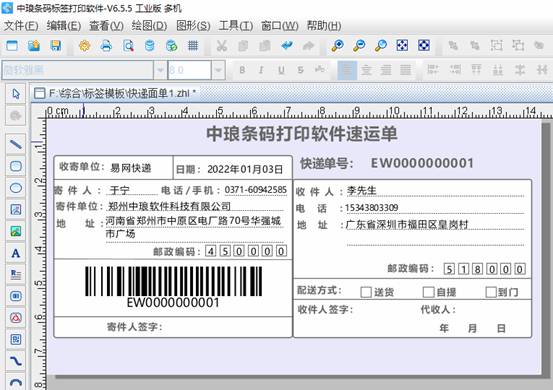
Task: Click the 快递面单1.zhl document tab
Action: pyautogui.click(x=114, y=93)
